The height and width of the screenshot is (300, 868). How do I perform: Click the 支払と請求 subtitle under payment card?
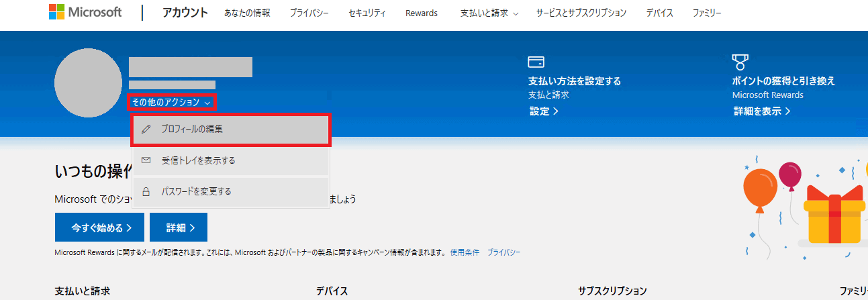click(548, 95)
